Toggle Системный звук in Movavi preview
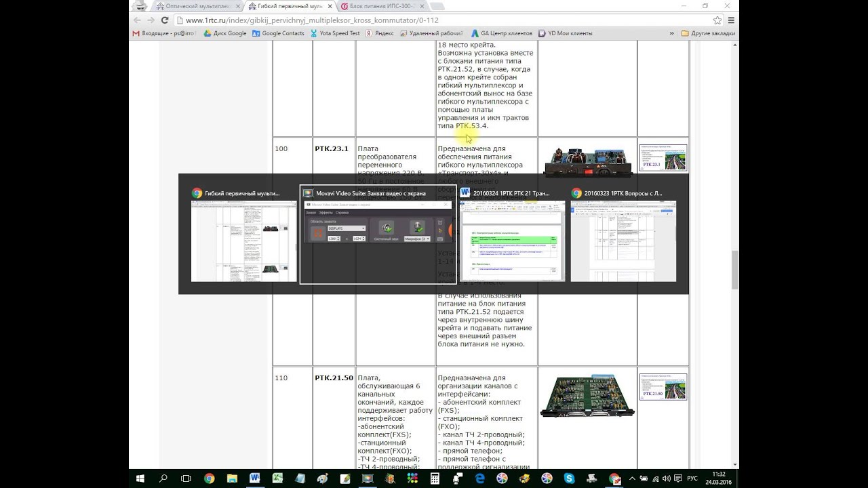 (x=387, y=228)
